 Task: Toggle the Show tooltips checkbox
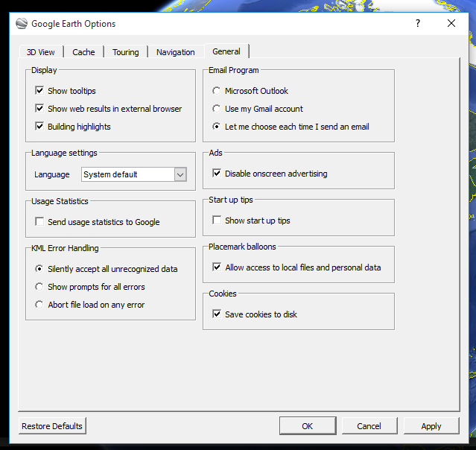39,90
